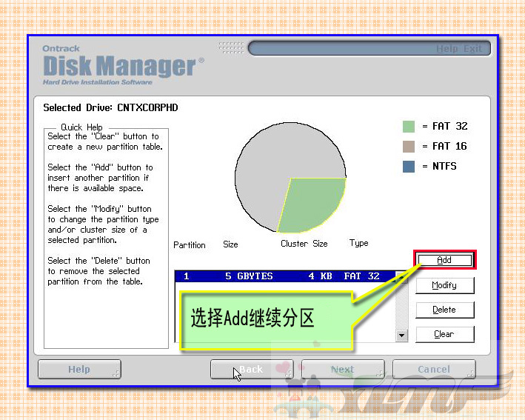Click the Disk Manager logo
The height and width of the screenshot is (420, 525).
[123, 66]
